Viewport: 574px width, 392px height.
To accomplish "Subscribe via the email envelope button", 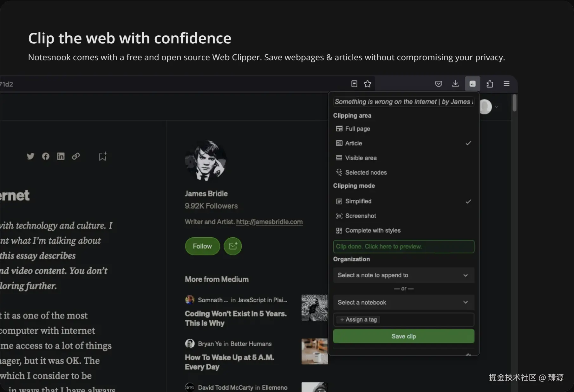I will pos(233,246).
